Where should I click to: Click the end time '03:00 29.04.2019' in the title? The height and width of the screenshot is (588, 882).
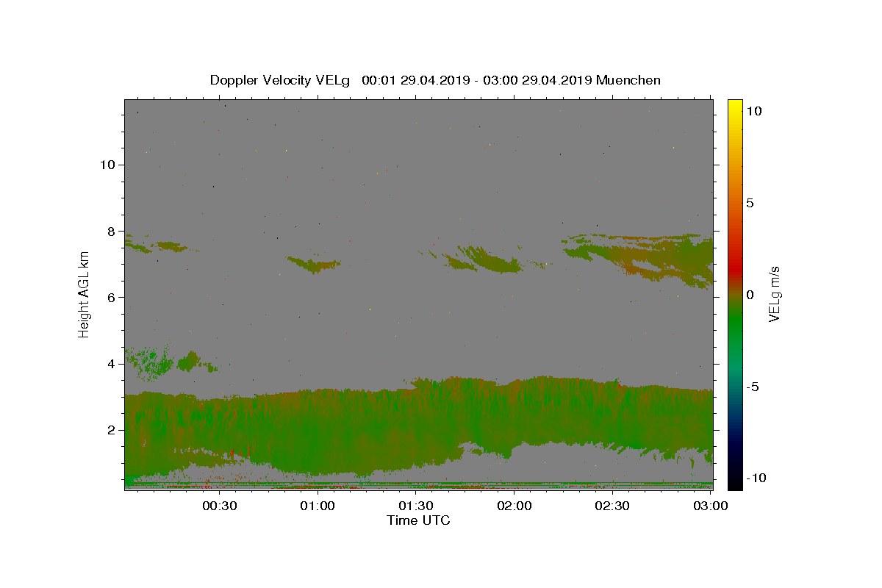point(539,80)
